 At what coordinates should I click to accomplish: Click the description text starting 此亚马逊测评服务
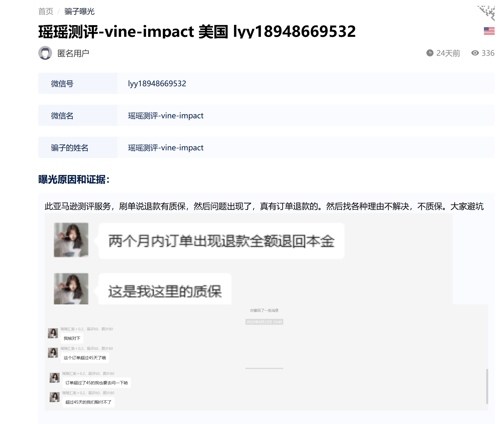coord(264,206)
